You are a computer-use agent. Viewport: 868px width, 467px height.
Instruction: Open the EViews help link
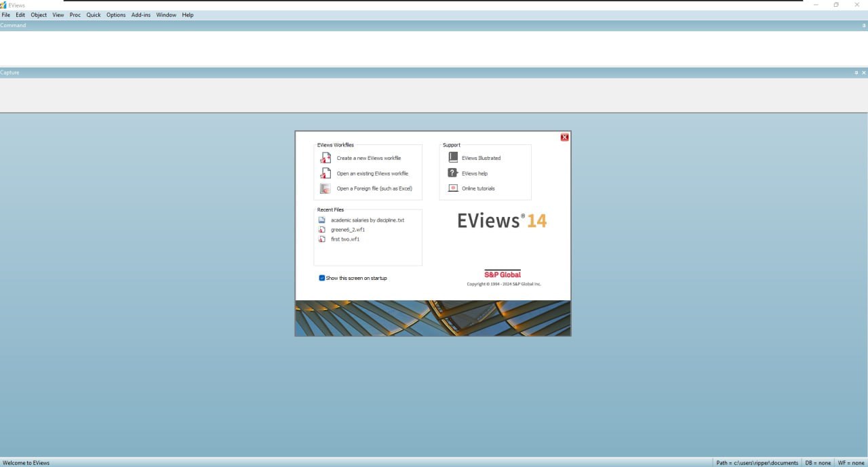[475, 174]
